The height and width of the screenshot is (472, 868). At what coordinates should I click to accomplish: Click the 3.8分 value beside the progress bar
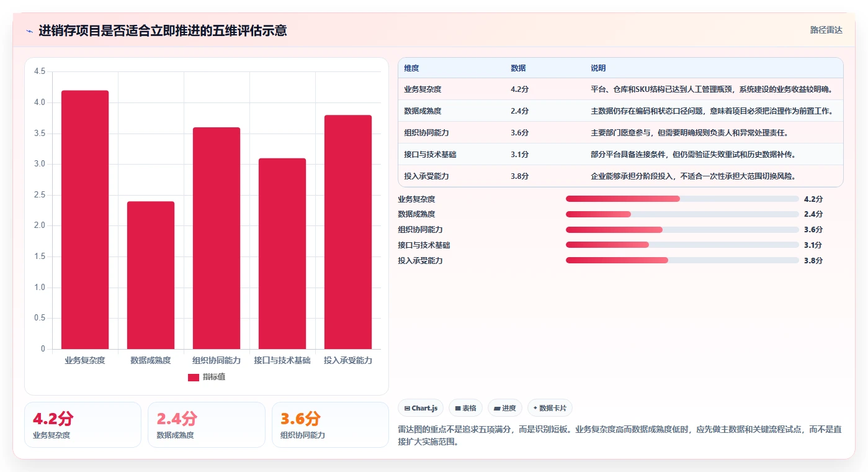(813, 260)
